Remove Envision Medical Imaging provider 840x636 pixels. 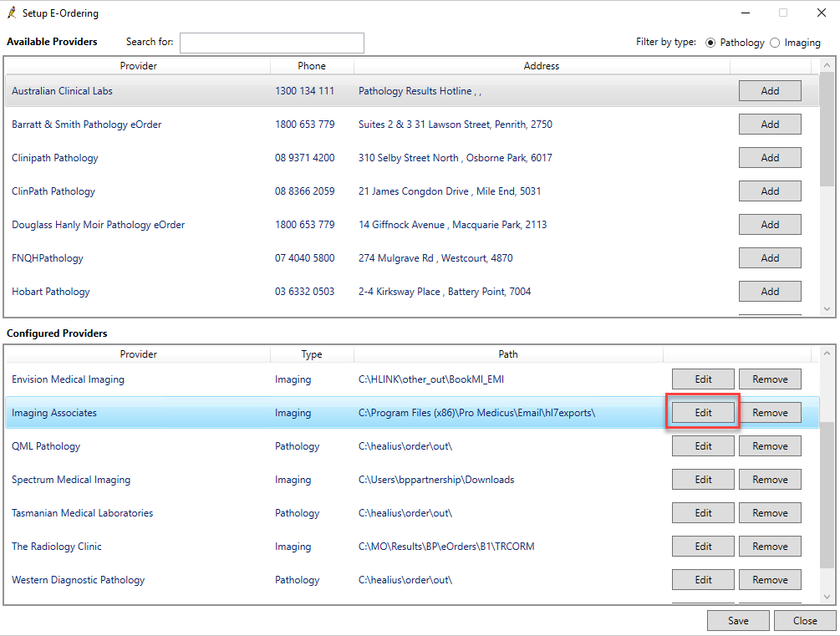[770, 379]
